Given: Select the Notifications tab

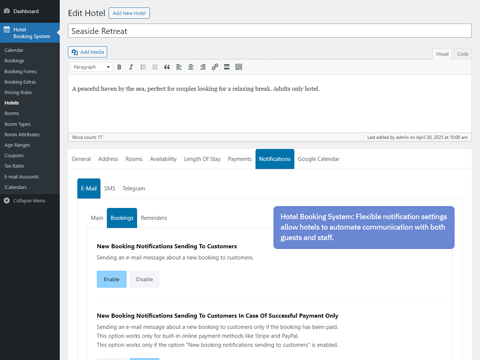Looking at the screenshot, I should [x=275, y=159].
